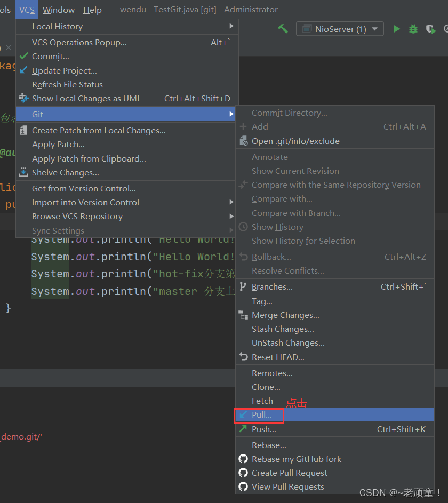
Task: Select Tag... in Git submenu
Action: pos(335,301)
